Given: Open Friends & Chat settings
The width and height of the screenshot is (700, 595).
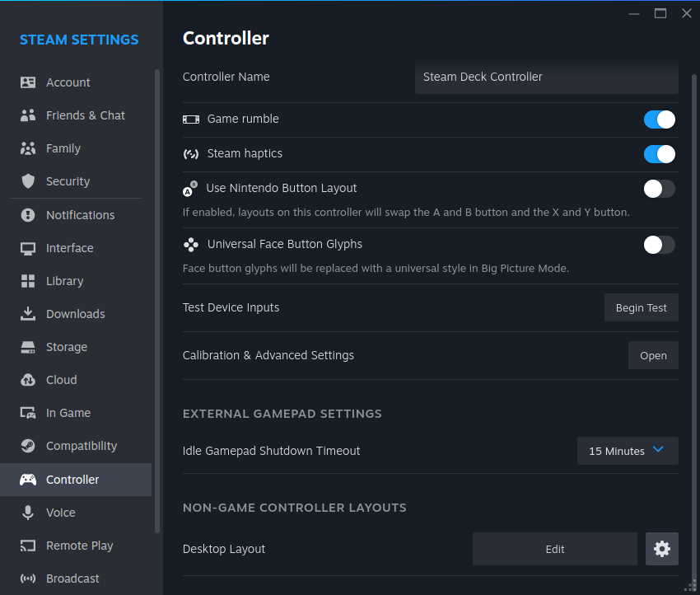Looking at the screenshot, I should coord(76,115).
